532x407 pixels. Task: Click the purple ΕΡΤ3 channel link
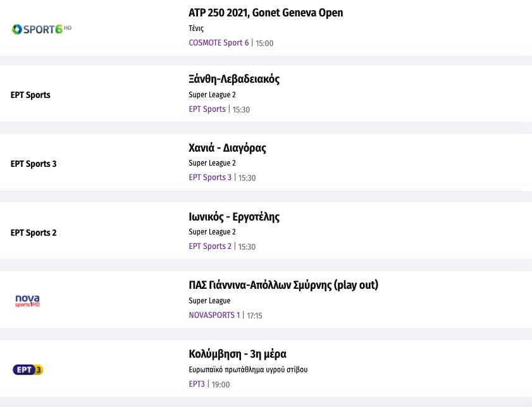point(197,384)
